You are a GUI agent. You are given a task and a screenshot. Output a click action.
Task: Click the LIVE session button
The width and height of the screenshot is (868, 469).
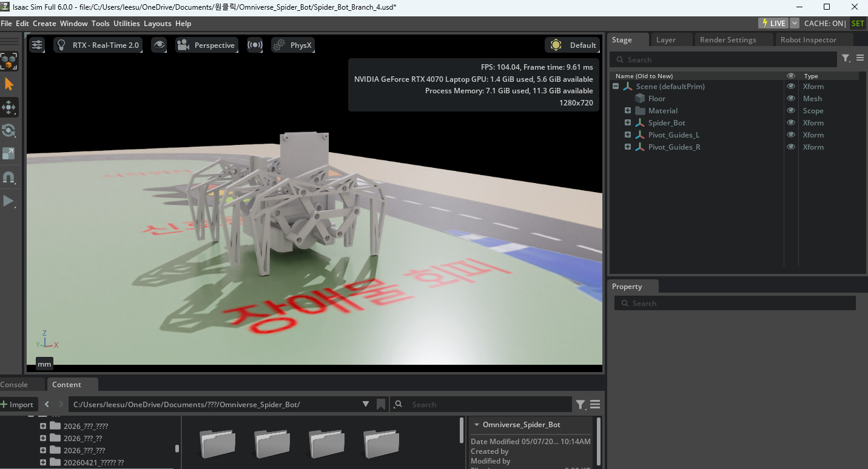point(773,23)
